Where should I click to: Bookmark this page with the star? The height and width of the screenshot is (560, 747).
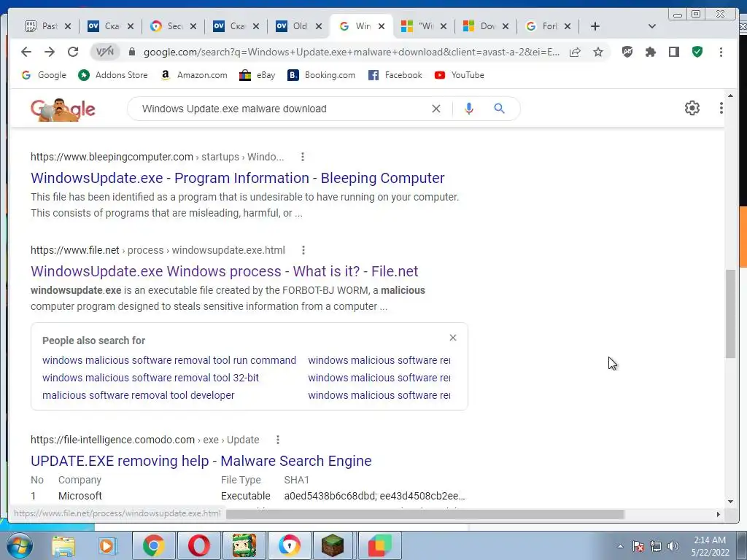tap(598, 52)
